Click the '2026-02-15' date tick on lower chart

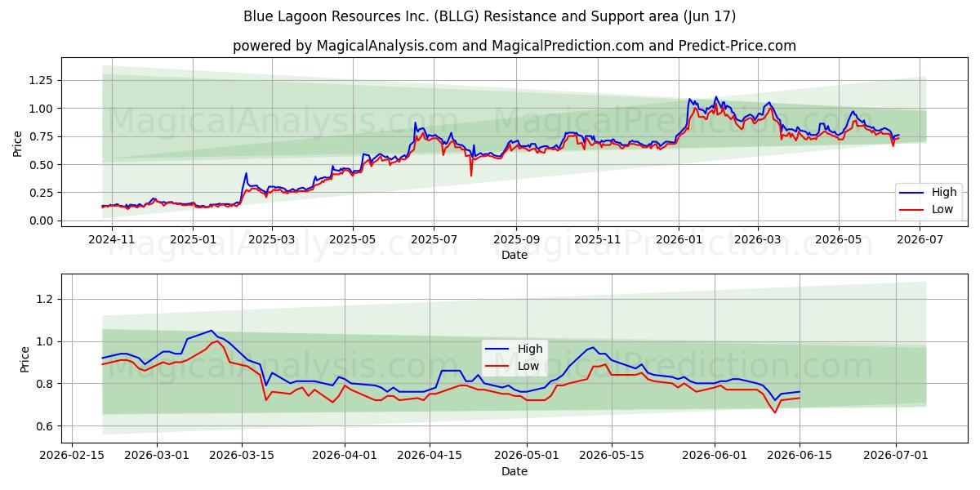(73, 456)
